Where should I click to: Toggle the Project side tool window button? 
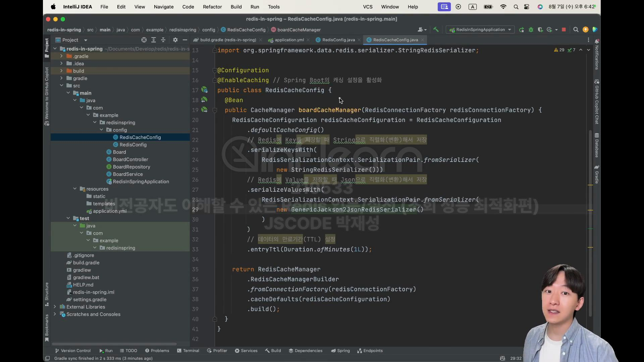pos(47,48)
